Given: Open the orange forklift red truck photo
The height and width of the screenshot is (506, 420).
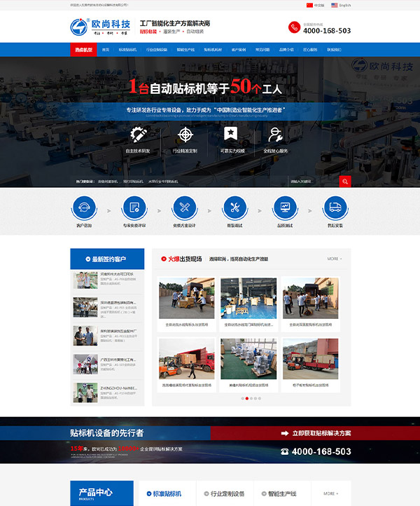Looking at the screenshot, I should pos(187,359).
